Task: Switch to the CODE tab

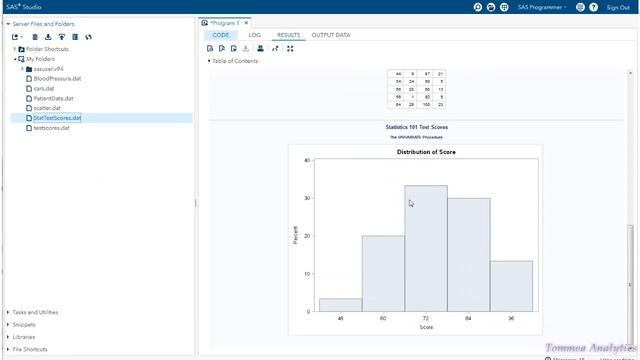Action: point(221,35)
